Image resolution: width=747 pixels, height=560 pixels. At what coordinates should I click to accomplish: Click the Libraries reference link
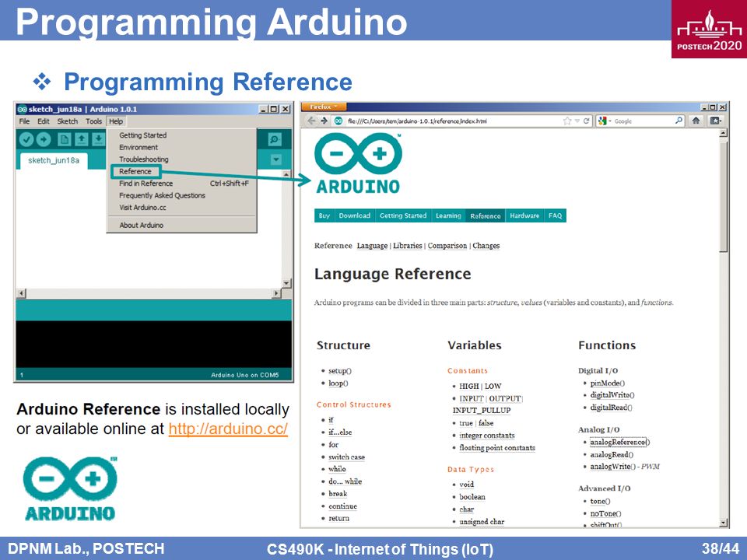coord(407,246)
